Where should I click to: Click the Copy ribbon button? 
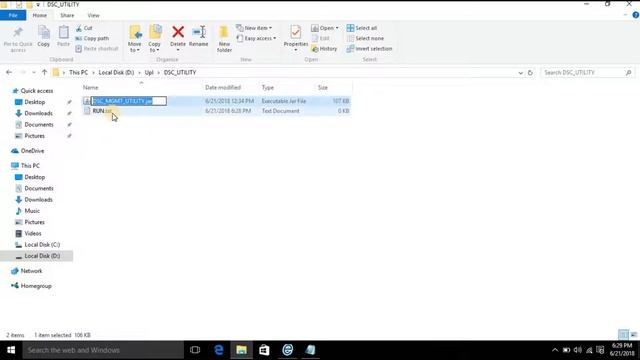43,36
